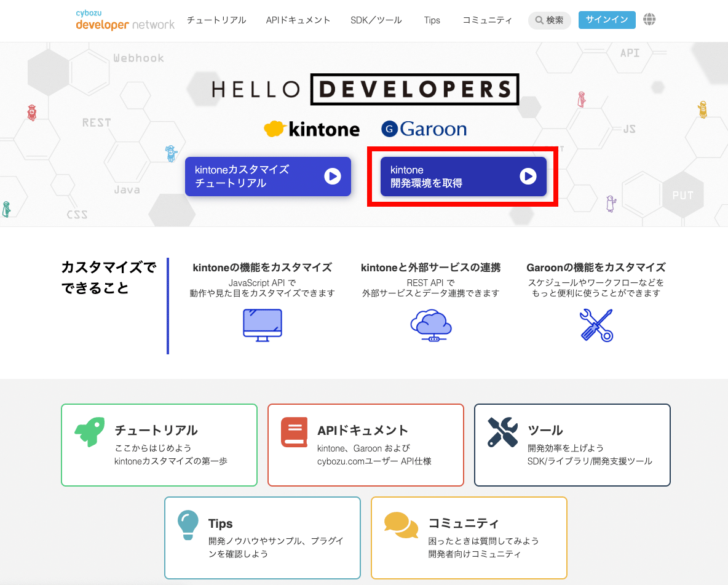Open the チュートリアル card
This screenshot has height=585, width=728.
(159, 445)
